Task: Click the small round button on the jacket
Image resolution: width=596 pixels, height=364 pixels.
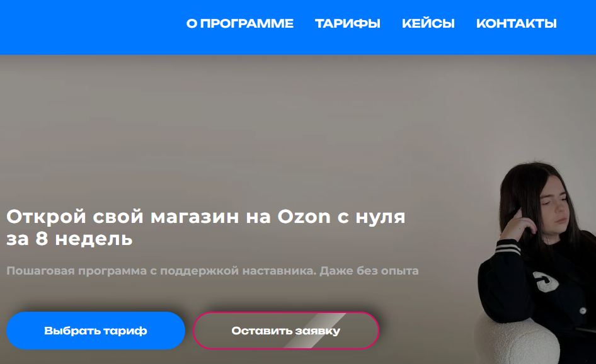Action: pyautogui.click(x=583, y=310)
